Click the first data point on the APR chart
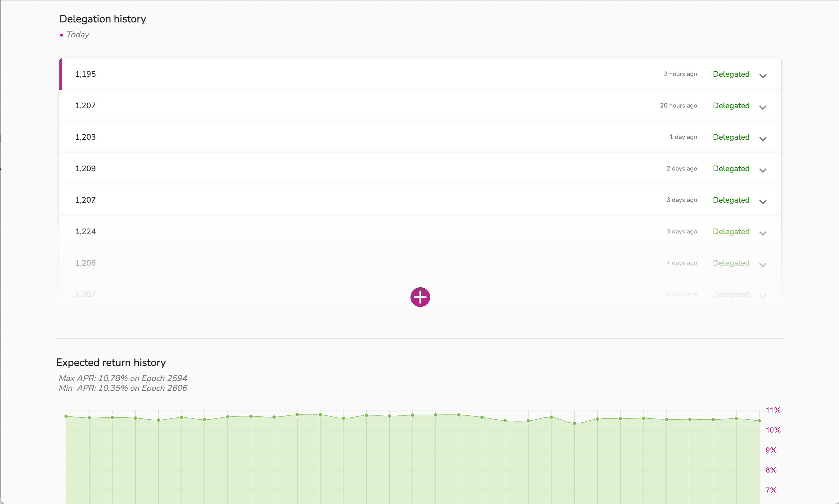 click(66, 416)
